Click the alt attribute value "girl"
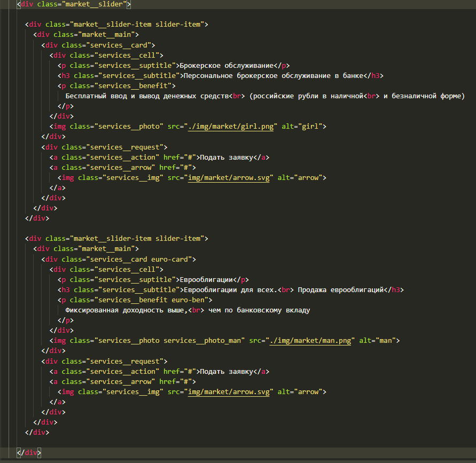This screenshot has width=476, height=463. coord(310,127)
